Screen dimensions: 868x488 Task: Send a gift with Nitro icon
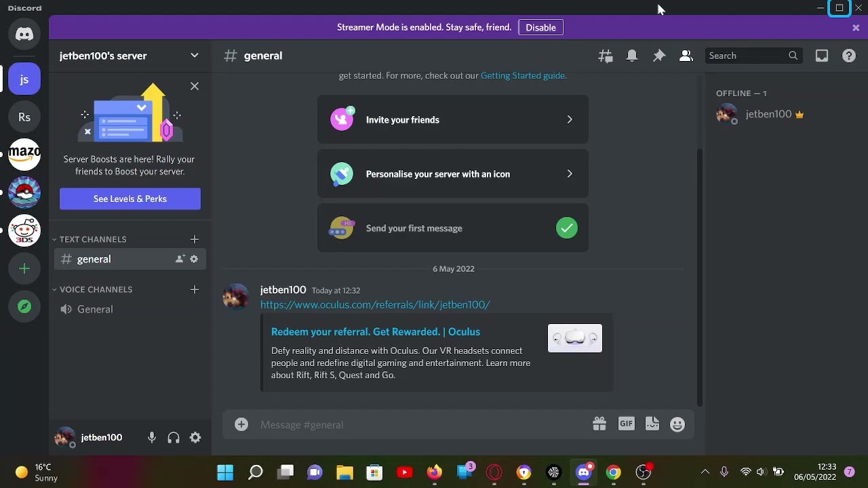599,424
